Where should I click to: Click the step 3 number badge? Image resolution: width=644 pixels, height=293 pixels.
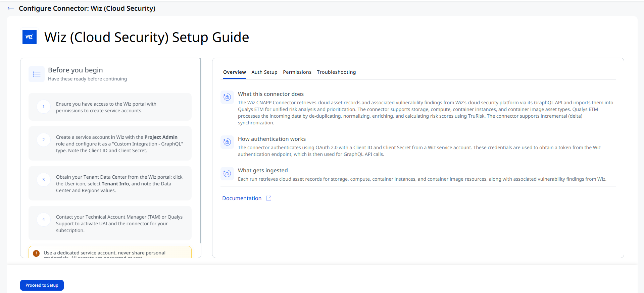click(44, 180)
